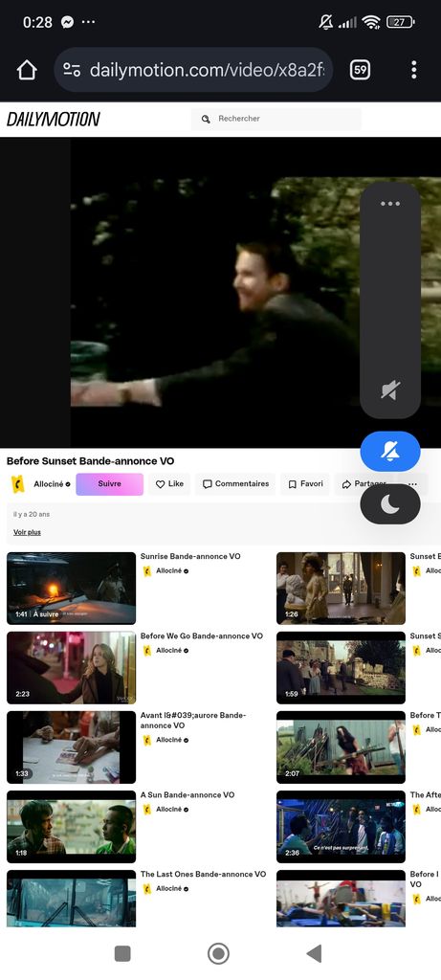The height and width of the screenshot is (980, 441).
Task: Open the 1:59 duration video thumbnail
Action: point(341,667)
